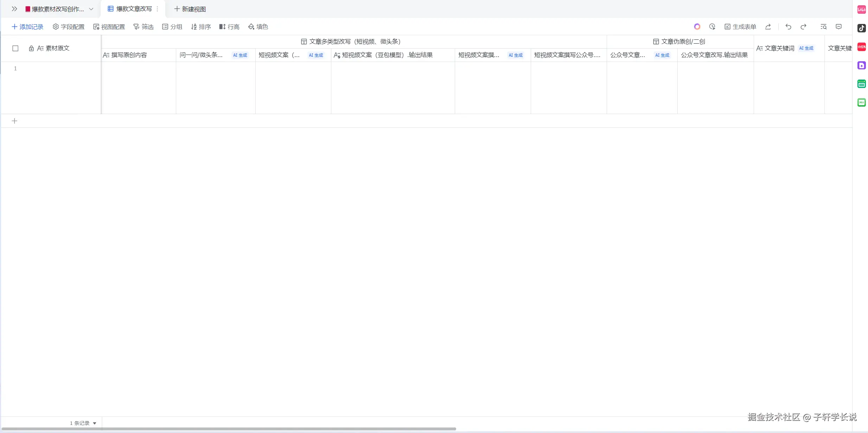Click the Bilibili plugin icon in sidebar
This screenshot has width=868, height=433.
coord(861,10)
